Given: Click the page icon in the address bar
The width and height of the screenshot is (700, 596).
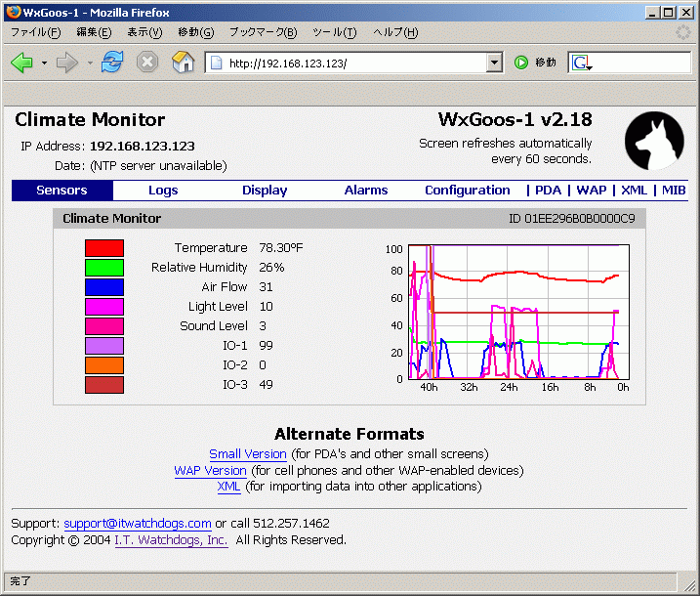Looking at the screenshot, I should tap(216, 63).
